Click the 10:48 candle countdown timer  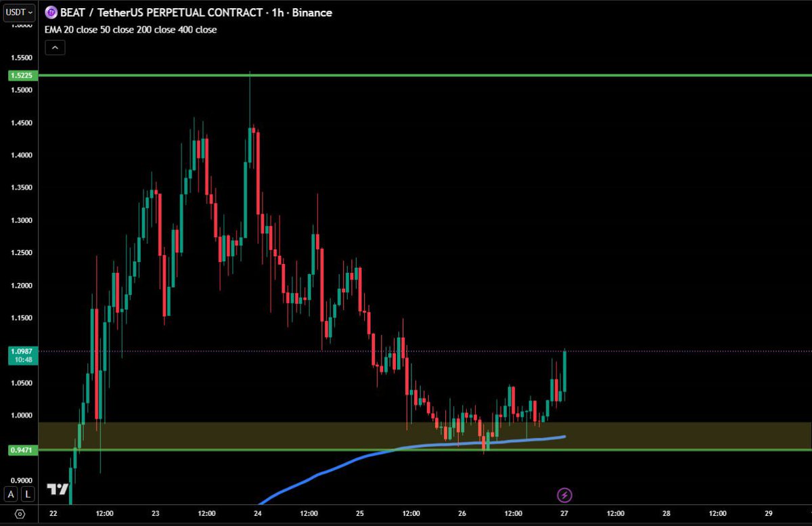[22, 360]
